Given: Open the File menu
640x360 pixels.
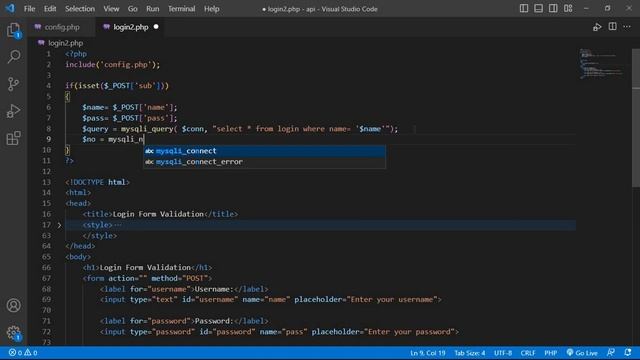Looking at the screenshot, I should pyautogui.click(x=29, y=9).
